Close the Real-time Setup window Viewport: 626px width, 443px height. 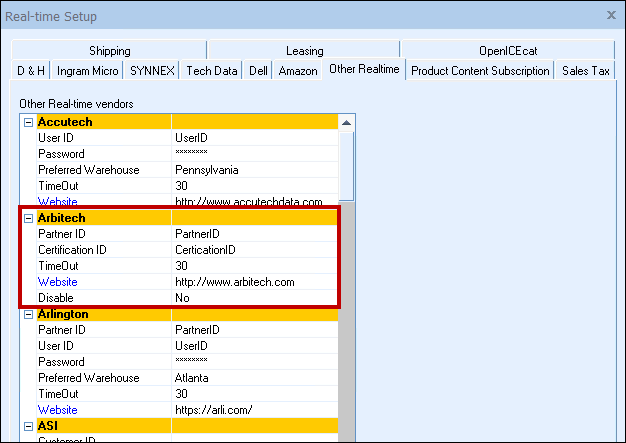pos(611,15)
